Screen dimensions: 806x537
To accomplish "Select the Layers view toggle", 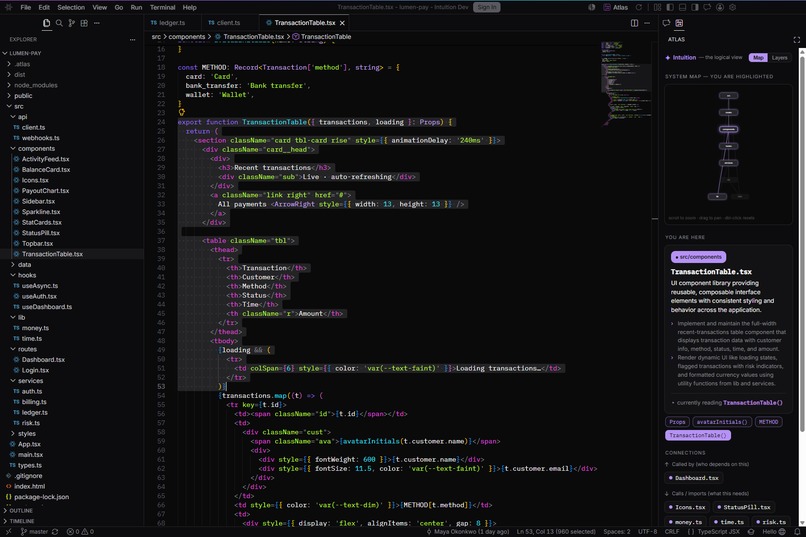I will (779, 58).
